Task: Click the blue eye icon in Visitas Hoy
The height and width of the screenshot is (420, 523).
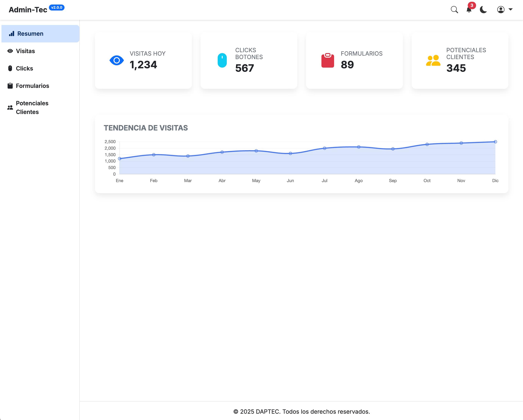Action: [116, 60]
